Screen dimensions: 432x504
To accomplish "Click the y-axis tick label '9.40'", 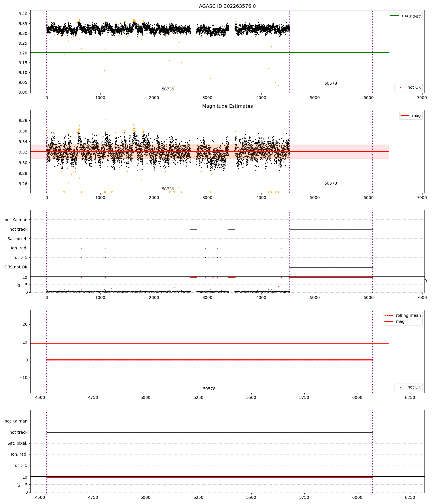I will coord(23,14).
